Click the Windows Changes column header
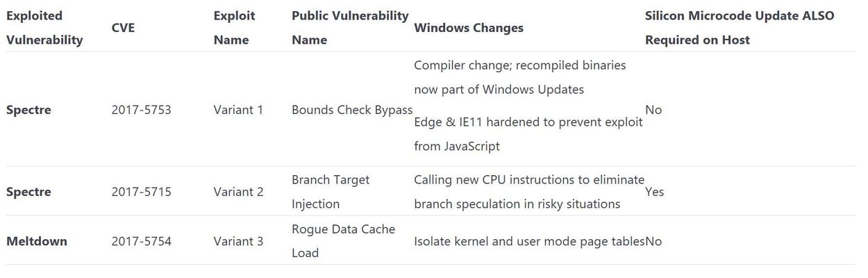 tap(469, 28)
